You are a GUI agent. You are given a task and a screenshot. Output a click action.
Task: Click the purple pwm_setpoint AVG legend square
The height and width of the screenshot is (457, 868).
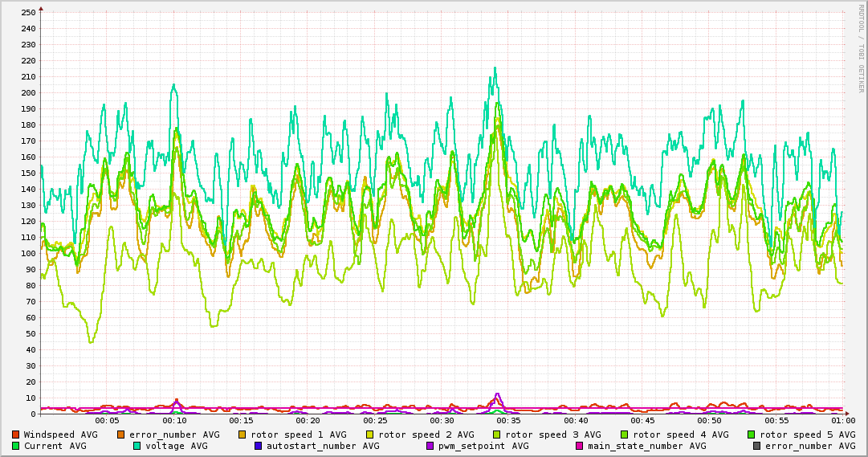(430, 446)
